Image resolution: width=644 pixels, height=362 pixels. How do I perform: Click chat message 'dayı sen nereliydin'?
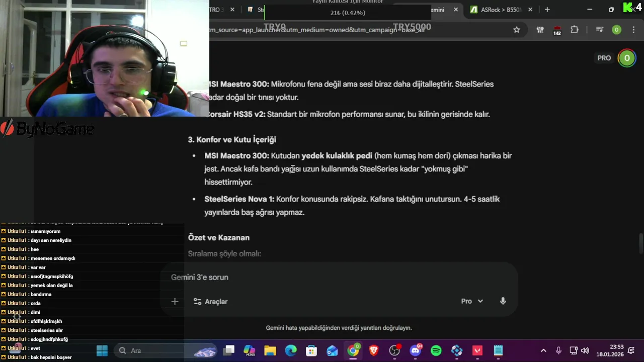coord(51,240)
